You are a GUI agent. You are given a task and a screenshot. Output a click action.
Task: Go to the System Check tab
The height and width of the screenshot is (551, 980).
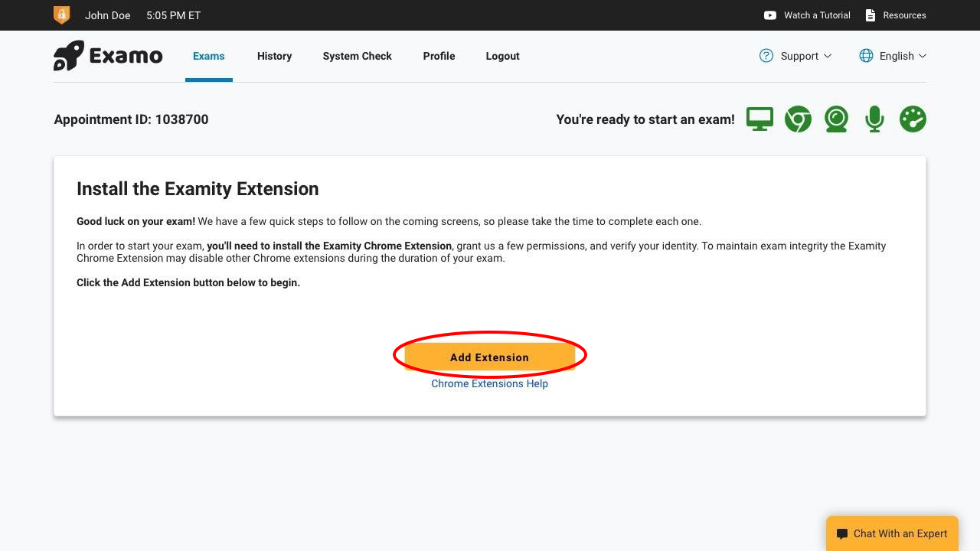pos(358,56)
